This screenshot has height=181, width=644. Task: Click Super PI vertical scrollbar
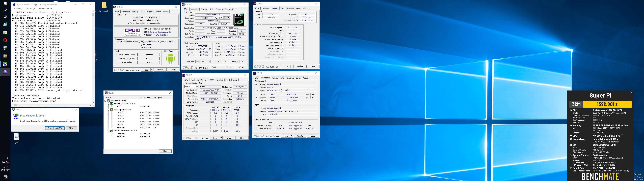tap(93, 57)
